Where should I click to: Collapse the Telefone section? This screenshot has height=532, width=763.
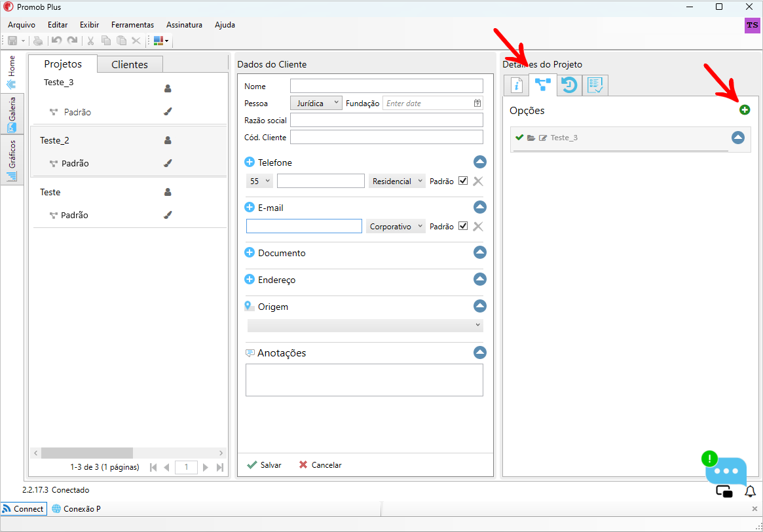pos(480,162)
